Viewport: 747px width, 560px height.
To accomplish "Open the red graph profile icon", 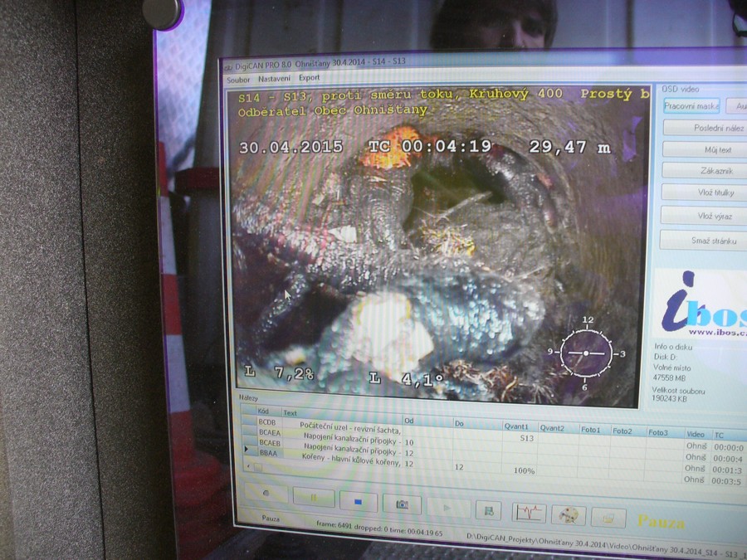I will tap(529, 513).
